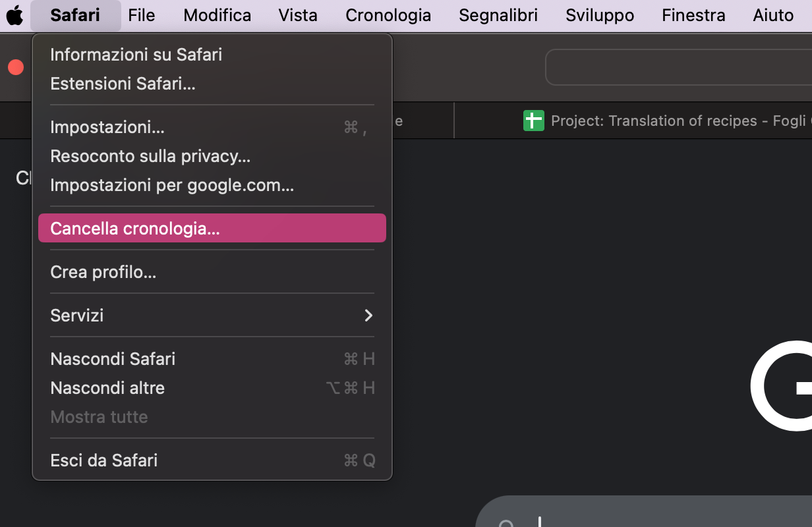The image size is (812, 527).
Task: Open the Sviluppo menu
Action: coord(599,14)
